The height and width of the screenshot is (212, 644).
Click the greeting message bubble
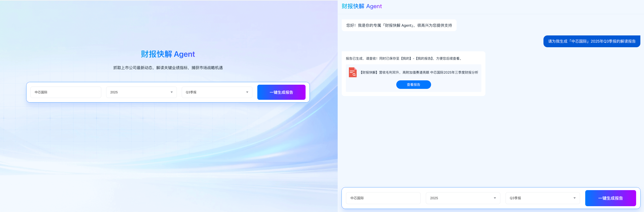(399, 25)
